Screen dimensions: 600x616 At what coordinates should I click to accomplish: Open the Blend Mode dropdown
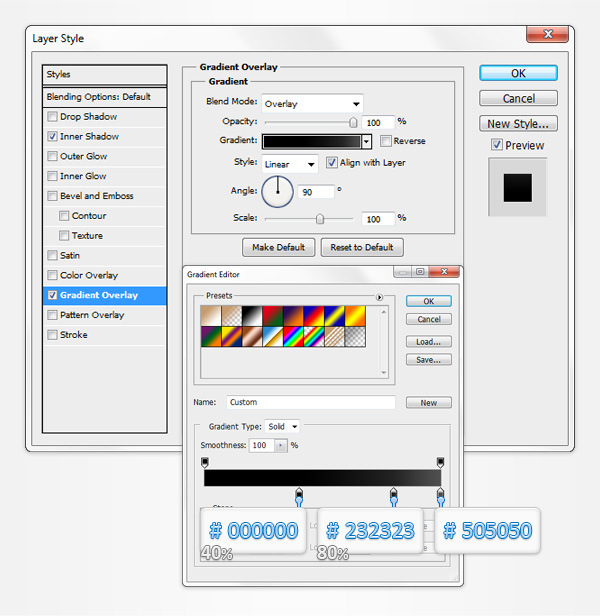click(x=311, y=103)
